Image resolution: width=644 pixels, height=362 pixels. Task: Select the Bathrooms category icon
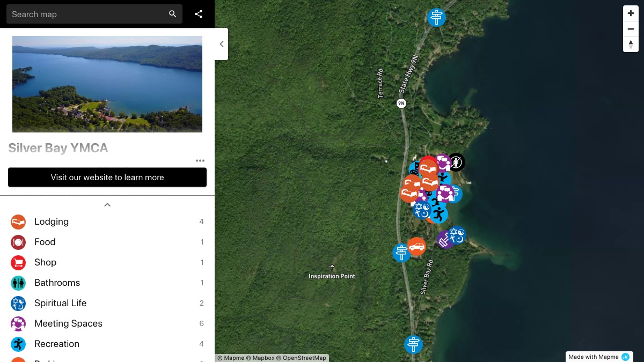[18, 283]
